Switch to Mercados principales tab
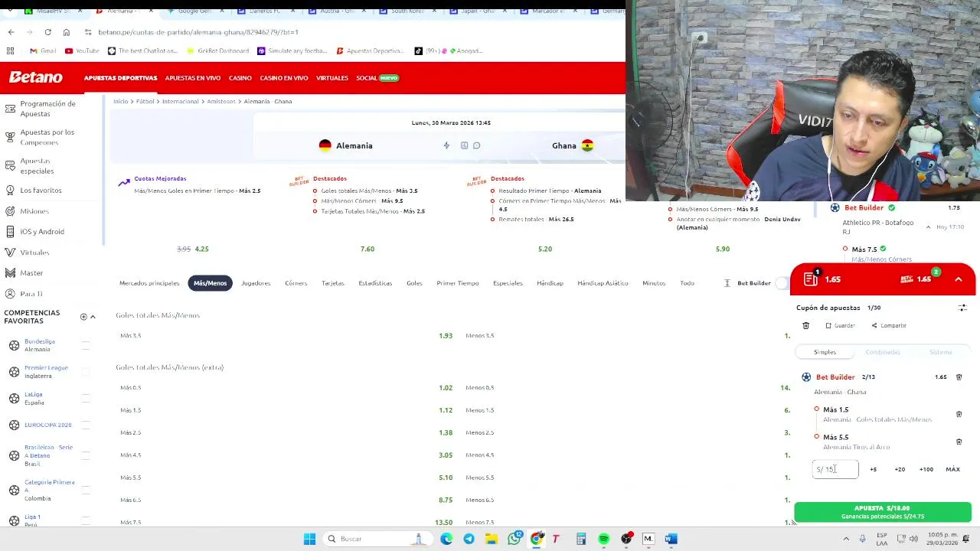 (x=149, y=283)
